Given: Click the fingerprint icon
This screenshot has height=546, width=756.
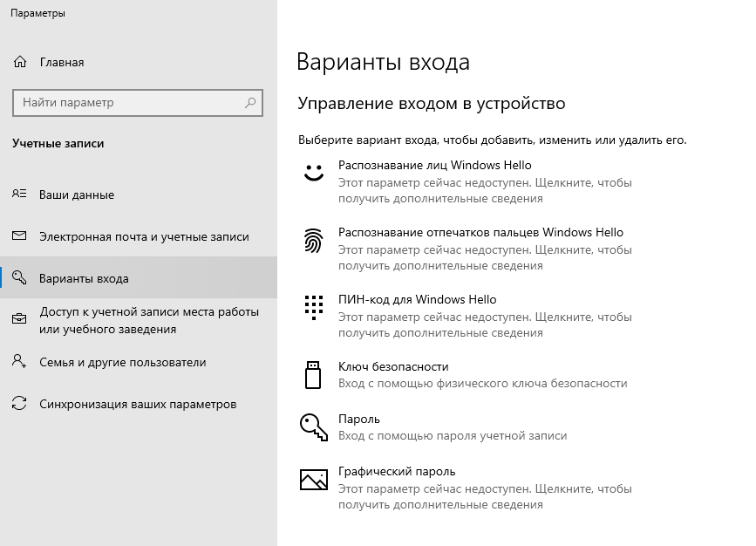Looking at the screenshot, I should pos(313,241).
